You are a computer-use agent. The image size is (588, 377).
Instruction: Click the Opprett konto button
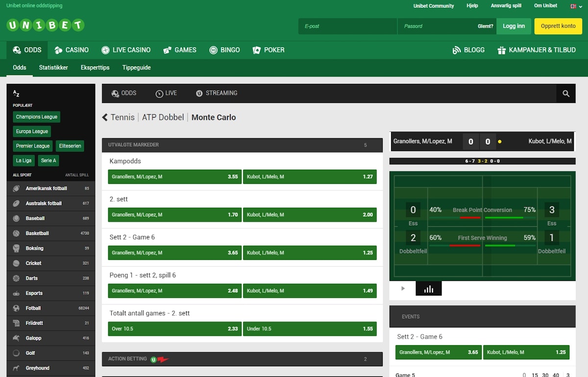(x=558, y=26)
